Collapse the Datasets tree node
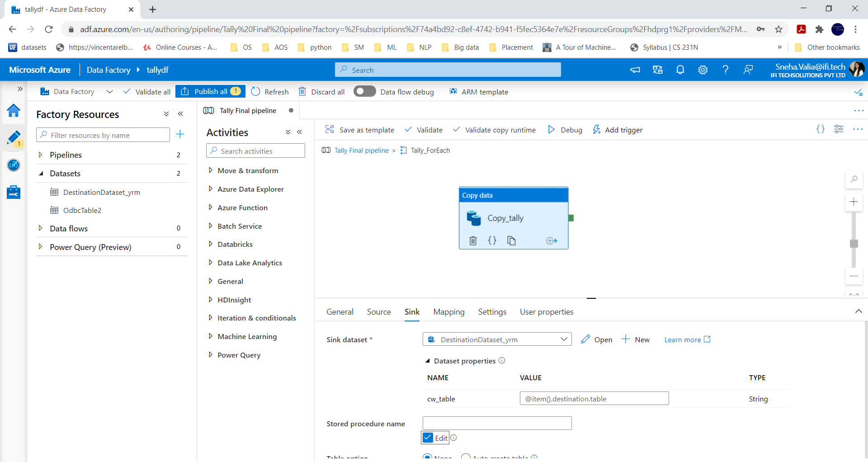 click(x=41, y=173)
